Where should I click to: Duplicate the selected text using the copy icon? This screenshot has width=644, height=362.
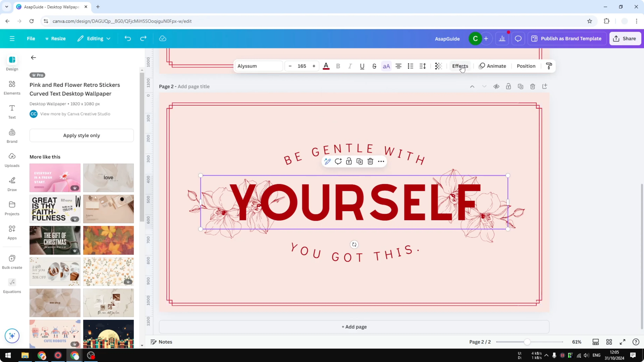(359, 161)
